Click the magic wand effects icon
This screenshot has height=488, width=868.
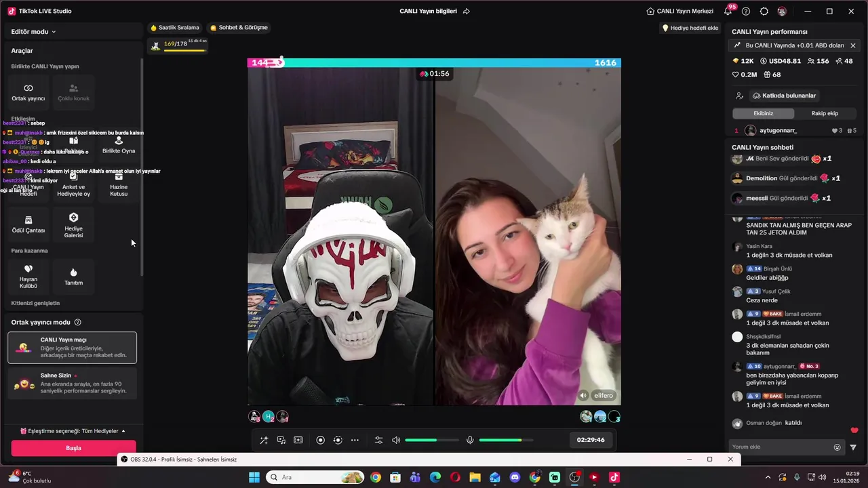[264, 441]
